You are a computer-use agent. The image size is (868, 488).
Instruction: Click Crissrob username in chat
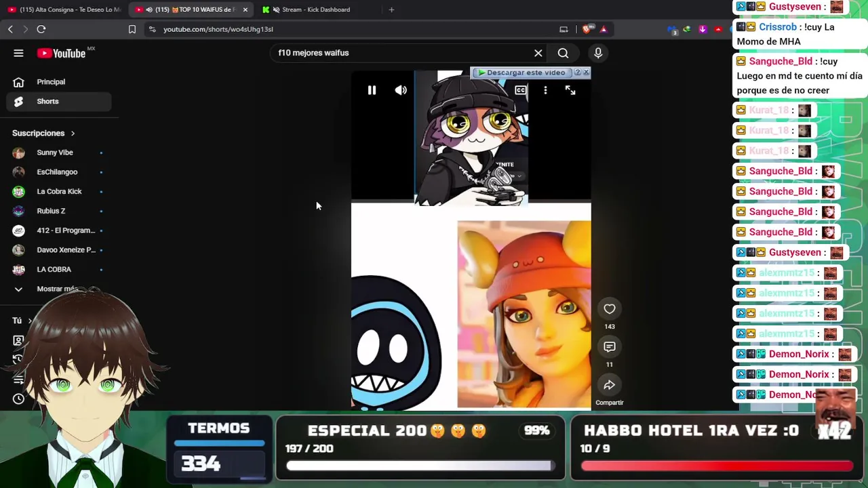tap(778, 27)
